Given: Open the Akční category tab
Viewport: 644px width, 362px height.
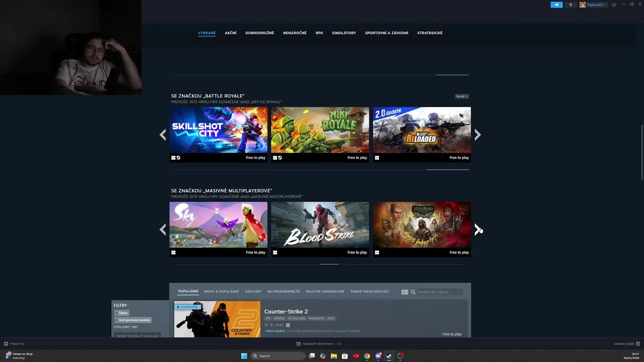Looking at the screenshot, I should (x=230, y=33).
